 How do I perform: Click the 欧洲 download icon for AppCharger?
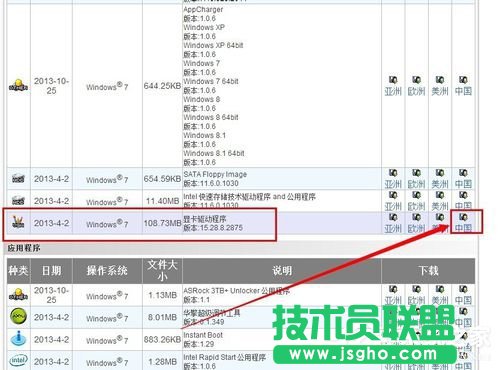pos(416,80)
